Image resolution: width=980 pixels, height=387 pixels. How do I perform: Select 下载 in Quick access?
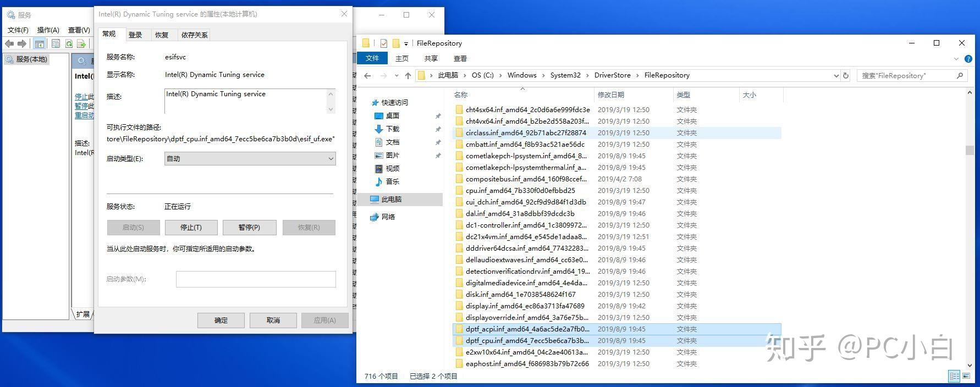[x=393, y=129]
